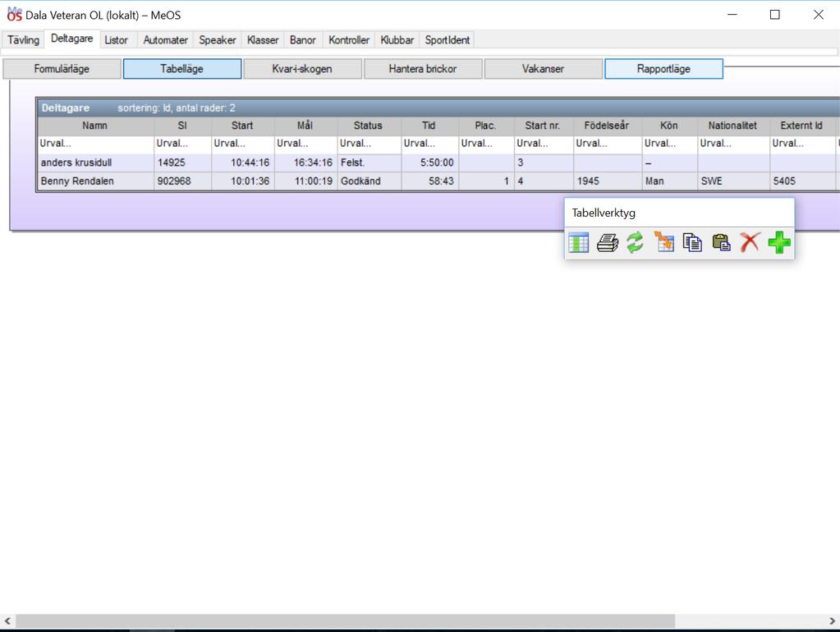The width and height of the screenshot is (840, 632).
Task: Sort by the SI column header
Action: [x=182, y=126]
